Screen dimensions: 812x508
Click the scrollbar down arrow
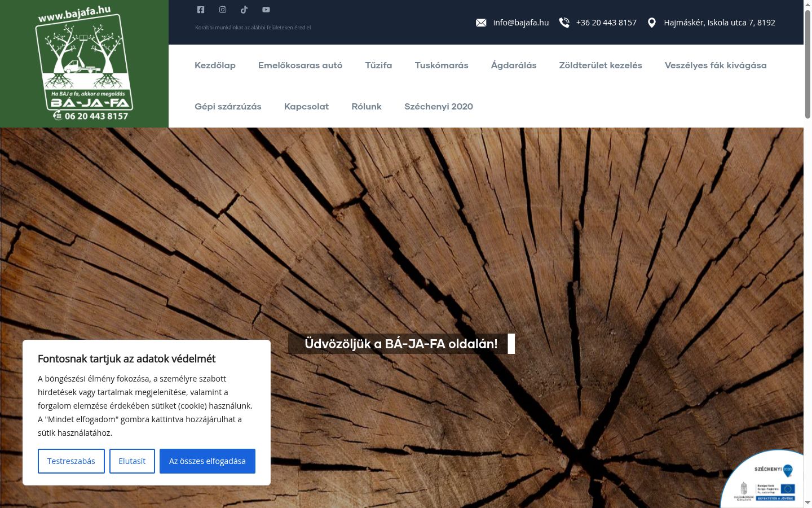(x=807, y=503)
